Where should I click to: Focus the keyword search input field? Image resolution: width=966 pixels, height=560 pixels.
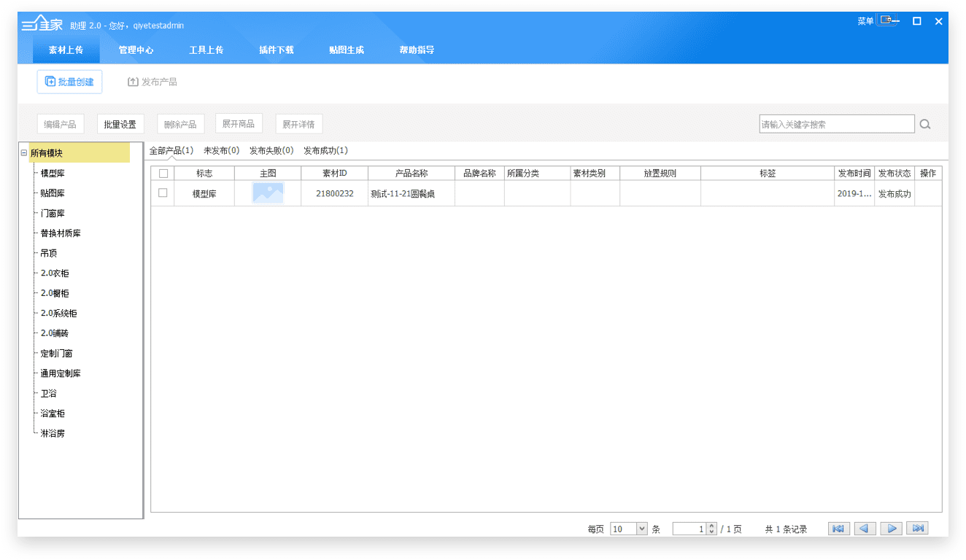pos(837,124)
